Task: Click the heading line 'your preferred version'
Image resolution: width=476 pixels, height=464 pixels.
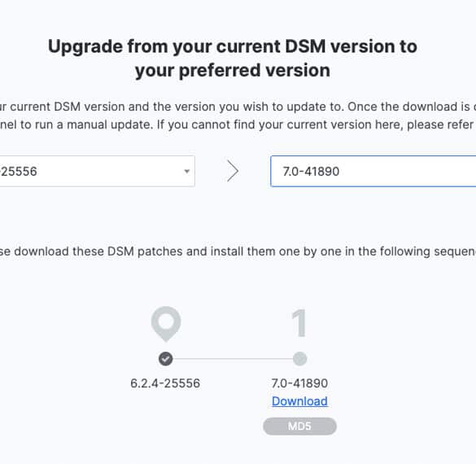Action: pyautogui.click(x=233, y=71)
